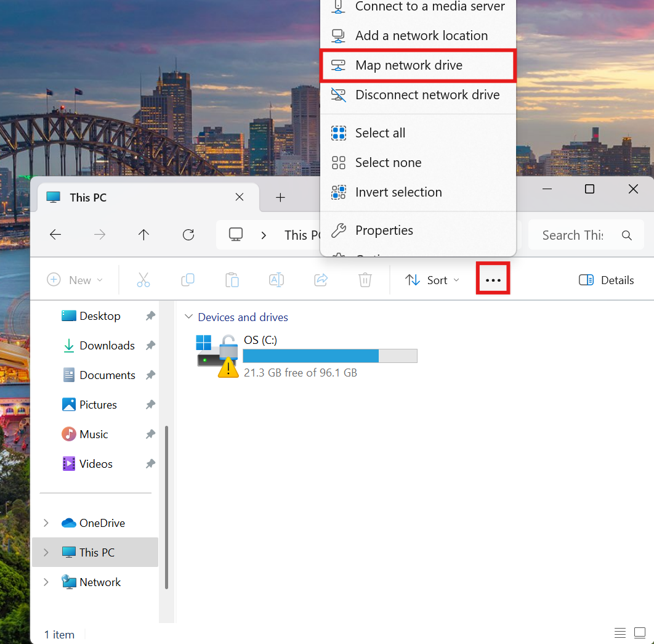Click the '1 item' status text
Image resolution: width=654 pixels, height=644 pixels.
point(59,635)
